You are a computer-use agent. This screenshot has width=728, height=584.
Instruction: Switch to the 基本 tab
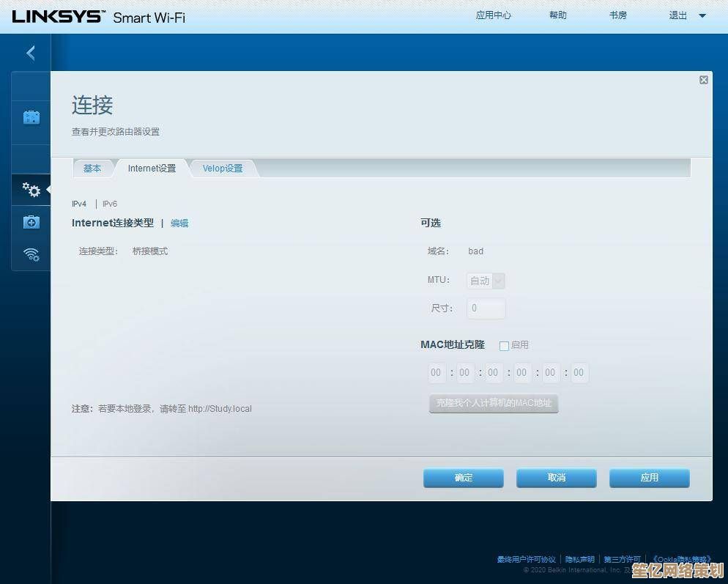92,169
